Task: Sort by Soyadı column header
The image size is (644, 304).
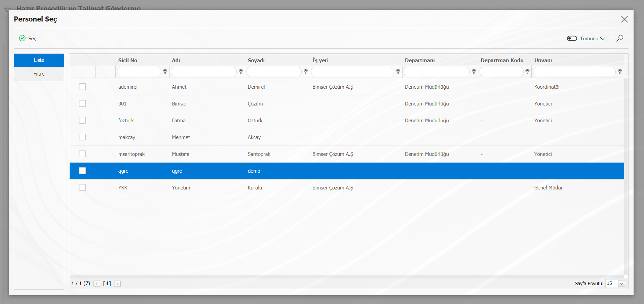Action: point(256,60)
